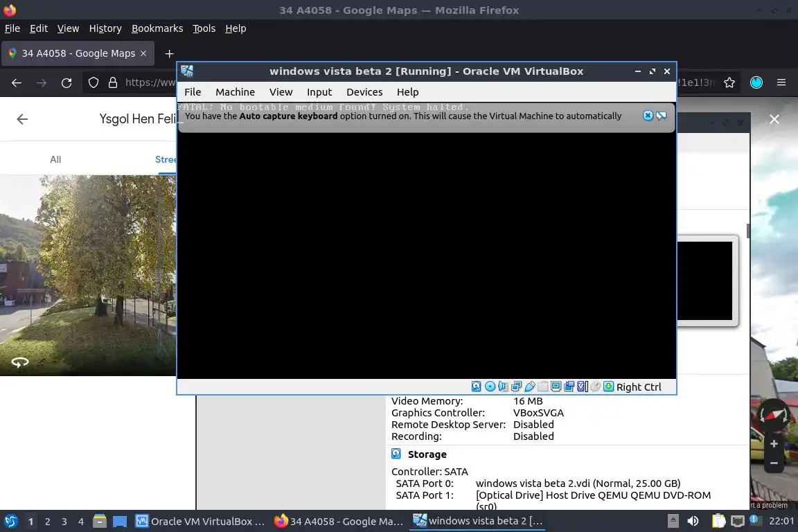Viewport: 798px width, 532px height.
Task: Click the Storage section header in VirtualBox Manager
Action: pyautogui.click(x=427, y=454)
